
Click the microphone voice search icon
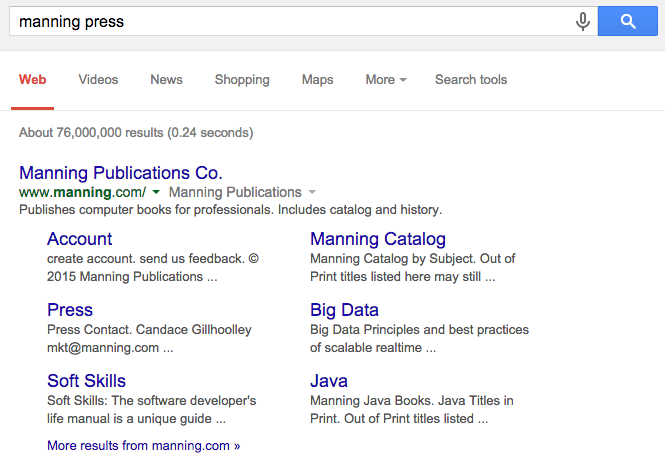[583, 21]
